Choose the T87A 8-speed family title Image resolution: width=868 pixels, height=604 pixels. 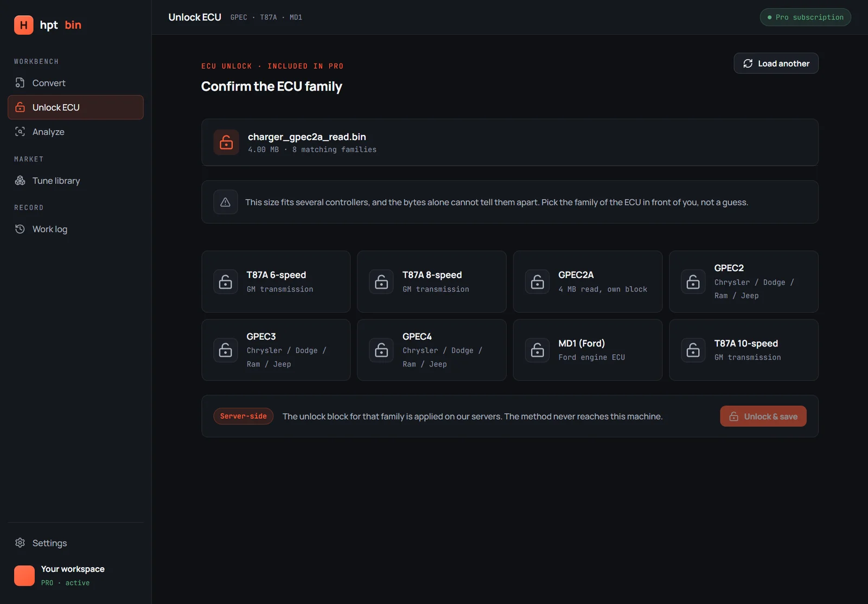click(432, 275)
